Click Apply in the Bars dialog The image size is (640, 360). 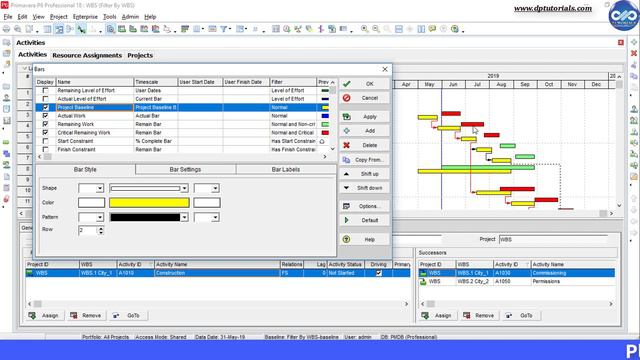(364, 117)
